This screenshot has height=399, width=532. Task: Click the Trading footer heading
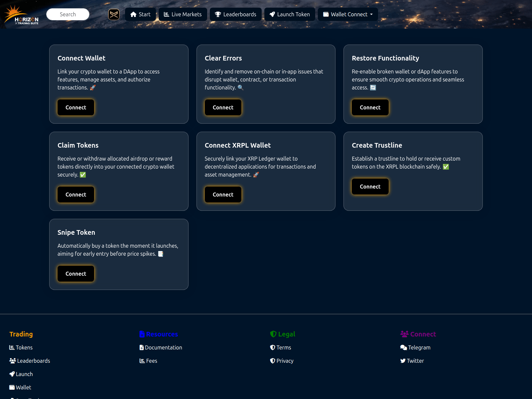click(x=21, y=334)
